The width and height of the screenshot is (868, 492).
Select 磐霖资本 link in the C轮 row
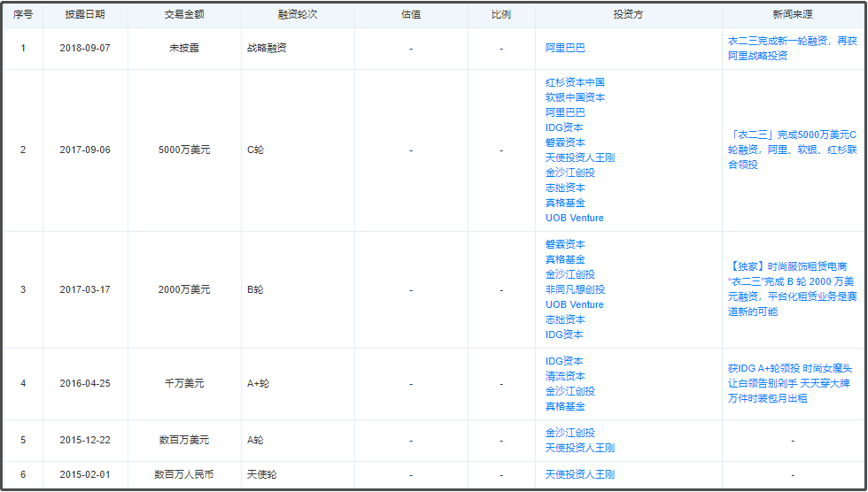[565, 142]
